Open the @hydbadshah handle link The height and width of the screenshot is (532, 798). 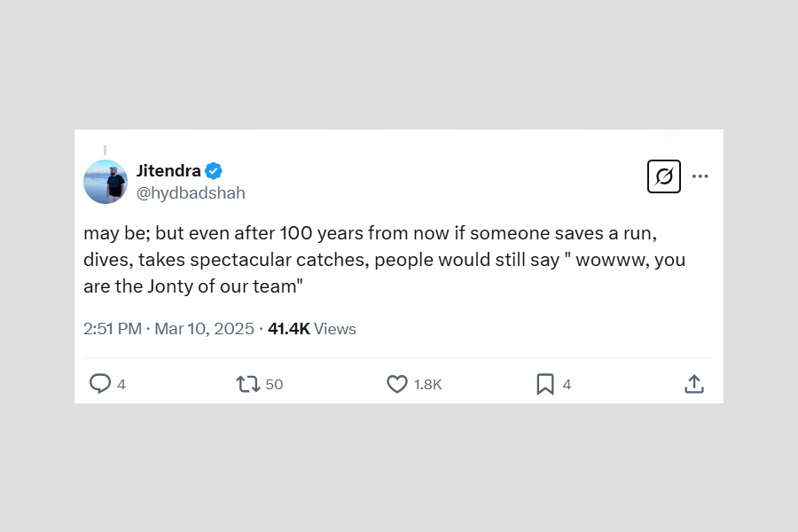click(x=191, y=192)
